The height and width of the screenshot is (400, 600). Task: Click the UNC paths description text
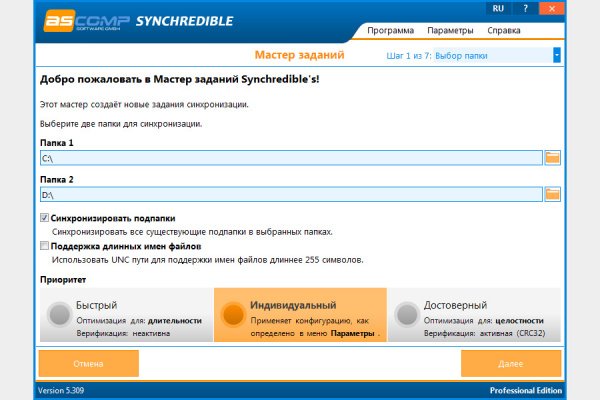pyautogui.click(x=207, y=260)
